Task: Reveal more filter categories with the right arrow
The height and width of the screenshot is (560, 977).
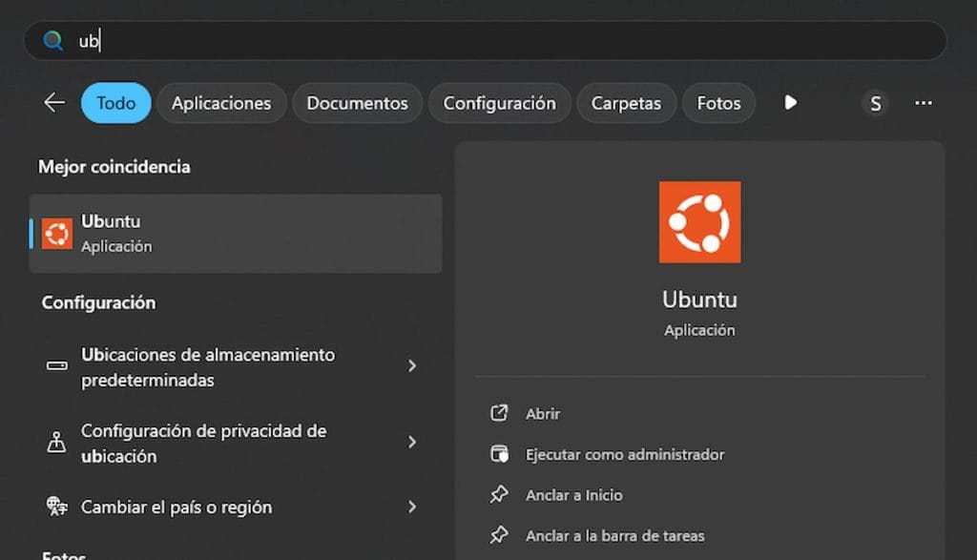Action: click(x=791, y=103)
